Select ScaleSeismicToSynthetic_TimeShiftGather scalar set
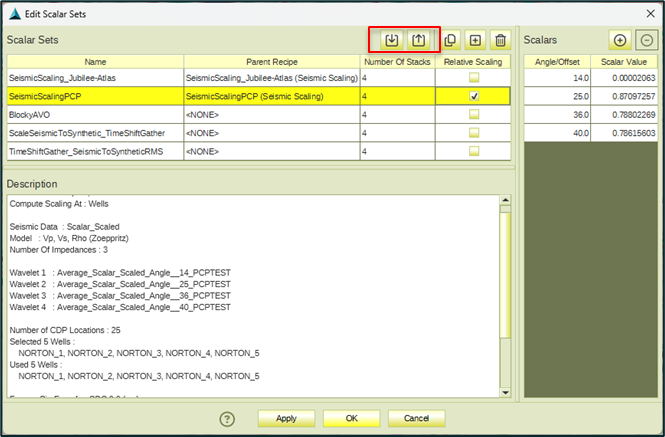 point(95,133)
